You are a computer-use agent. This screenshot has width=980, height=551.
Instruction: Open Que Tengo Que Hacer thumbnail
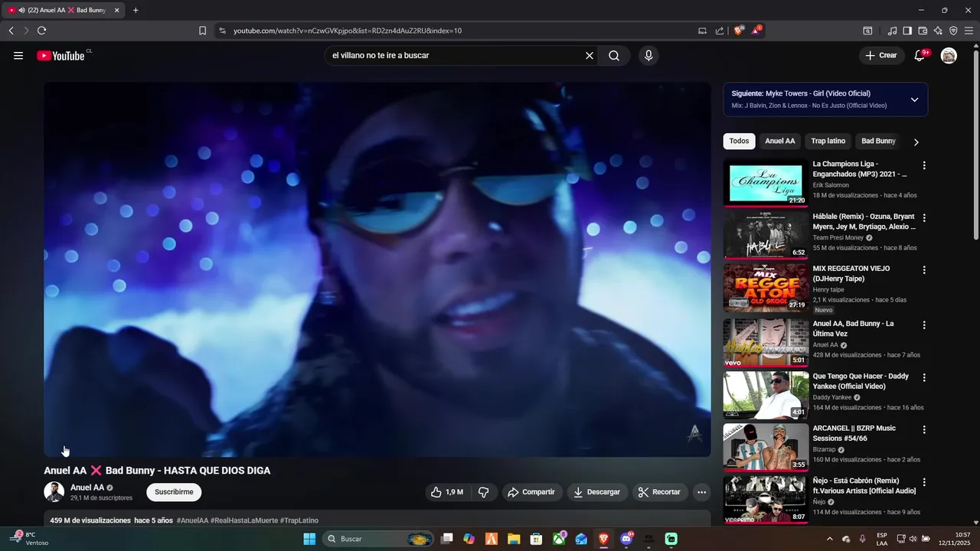tap(766, 395)
